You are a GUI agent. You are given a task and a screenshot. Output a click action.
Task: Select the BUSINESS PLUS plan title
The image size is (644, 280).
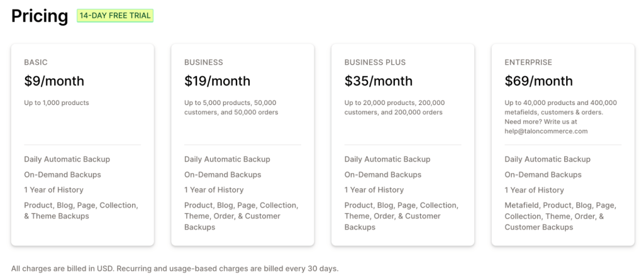tap(375, 62)
